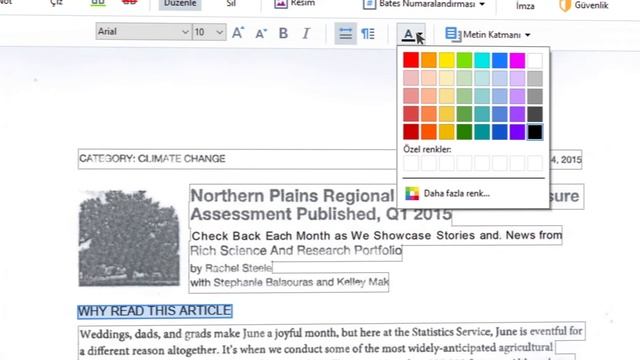Click the Assessment Published, Q1 2015 line
The image size is (640, 360).
pos(321,214)
